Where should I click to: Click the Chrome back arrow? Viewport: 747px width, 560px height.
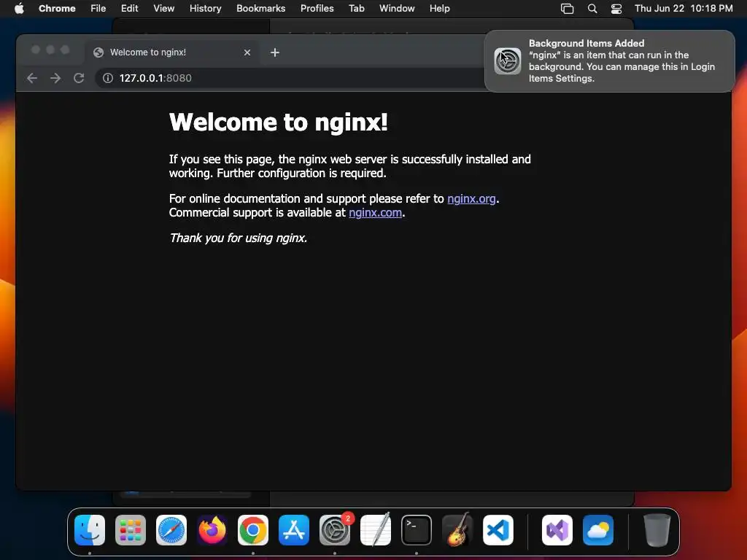32,78
